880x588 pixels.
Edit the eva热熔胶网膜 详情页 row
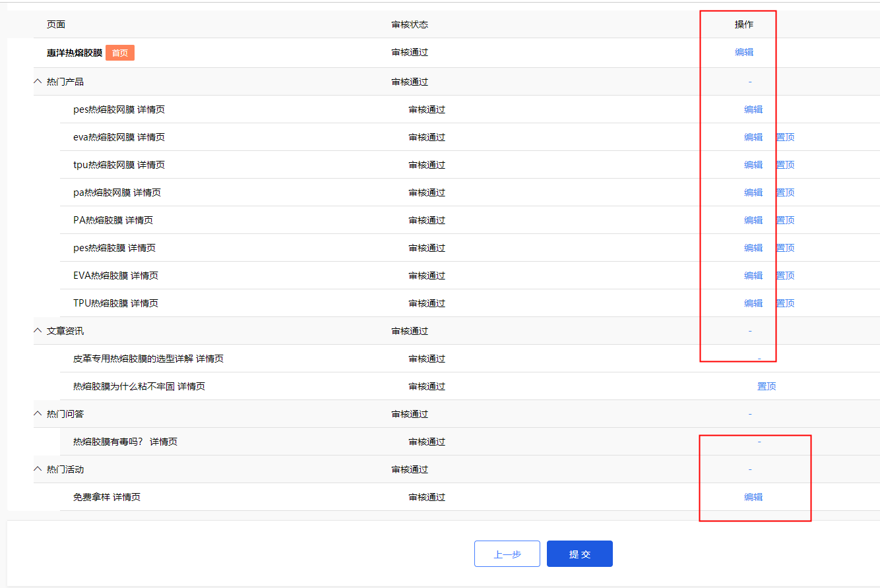tap(753, 137)
